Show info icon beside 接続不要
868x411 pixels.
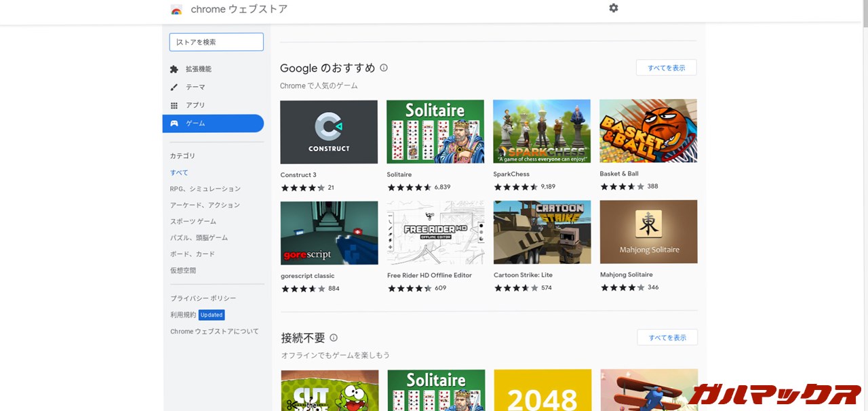[x=334, y=338]
